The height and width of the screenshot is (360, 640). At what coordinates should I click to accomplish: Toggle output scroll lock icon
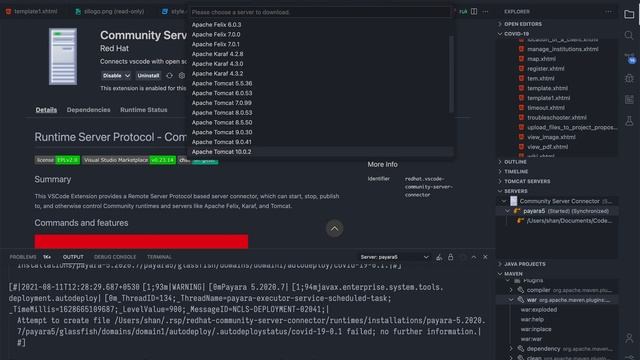(x=451, y=257)
